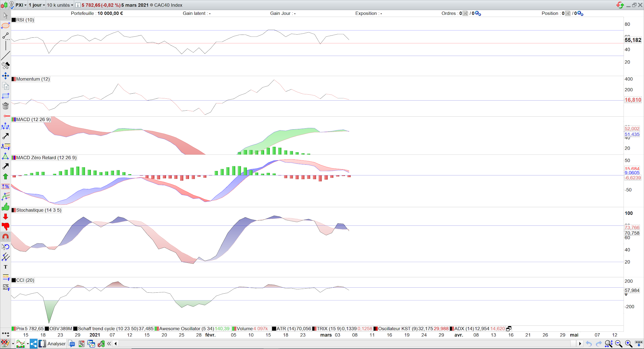
Task: Click the zoom out magnifier
Action: (x=619, y=344)
